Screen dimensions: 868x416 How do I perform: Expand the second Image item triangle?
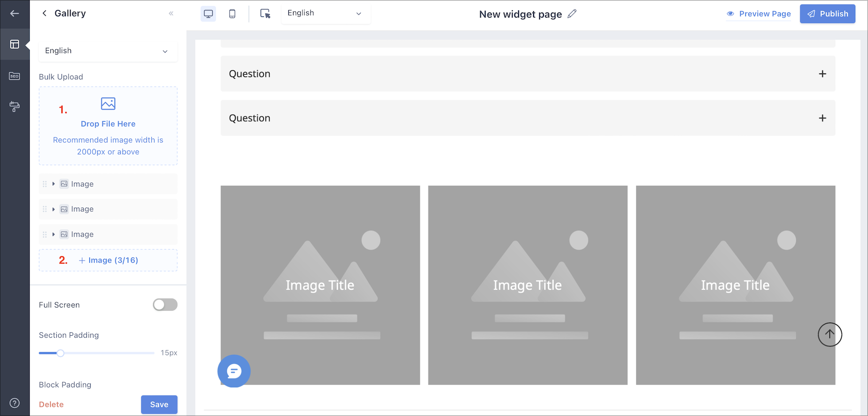click(x=54, y=209)
